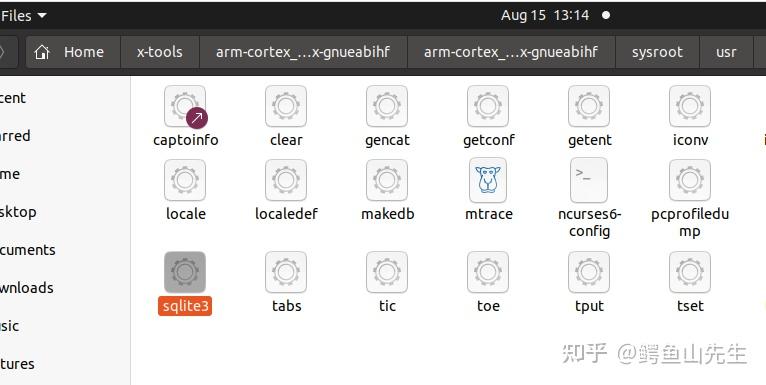
Task: Select the iconv file icon
Action: (x=690, y=107)
